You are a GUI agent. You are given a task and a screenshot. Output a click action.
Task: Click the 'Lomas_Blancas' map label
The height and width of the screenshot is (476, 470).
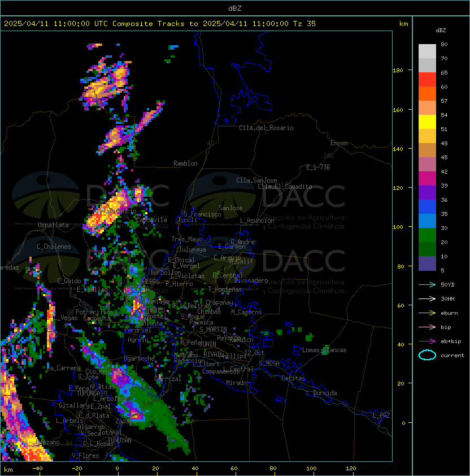pyautogui.click(x=324, y=350)
